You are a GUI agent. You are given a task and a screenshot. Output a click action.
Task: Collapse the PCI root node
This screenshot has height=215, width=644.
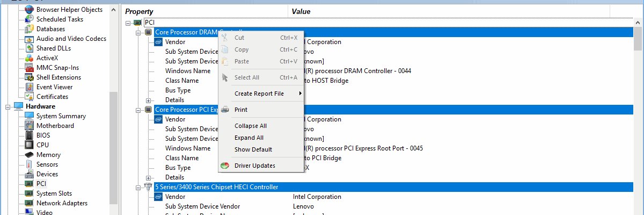click(128, 23)
